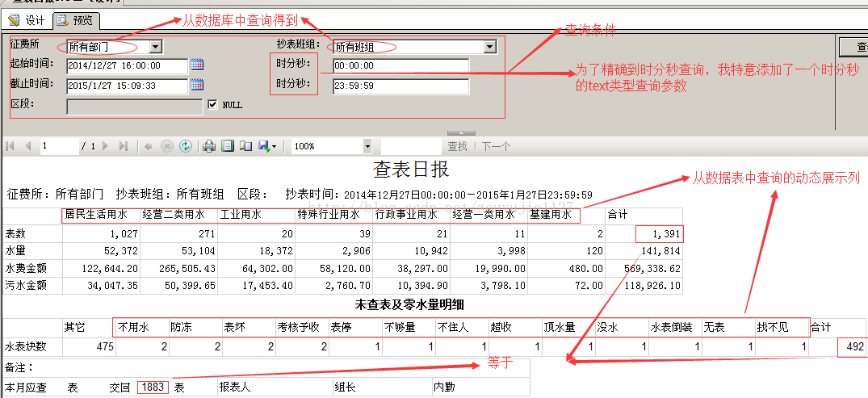Go to first page of report
The width and height of the screenshot is (868, 398).
[10, 146]
